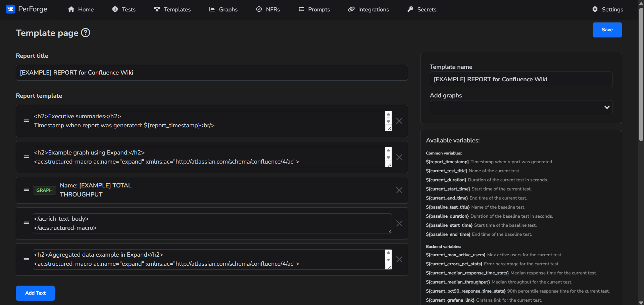Image resolution: width=644 pixels, height=305 pixels.
Task: Select the Template name input field
Action: point(521,79)
